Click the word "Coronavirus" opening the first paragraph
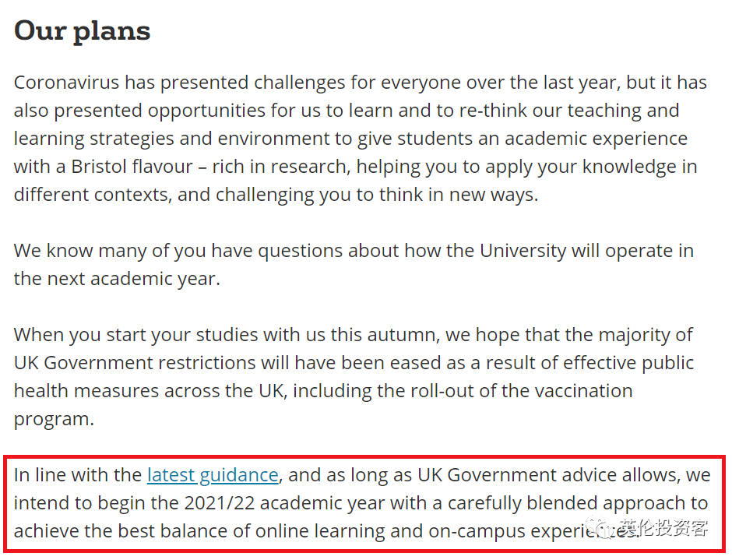 point(66,83)
